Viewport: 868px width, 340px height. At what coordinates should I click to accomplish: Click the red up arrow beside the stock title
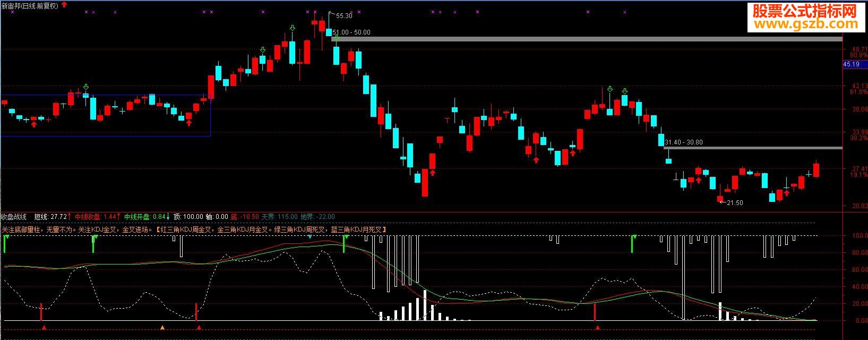64,5
